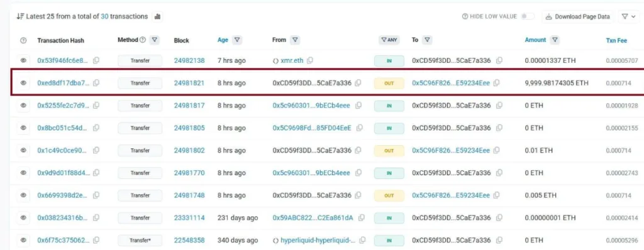Viewport: 644px width, 250px height.
Task: Preview transaction 0x9d9d01f88d4 with eye icon
Action: (23, 173)
